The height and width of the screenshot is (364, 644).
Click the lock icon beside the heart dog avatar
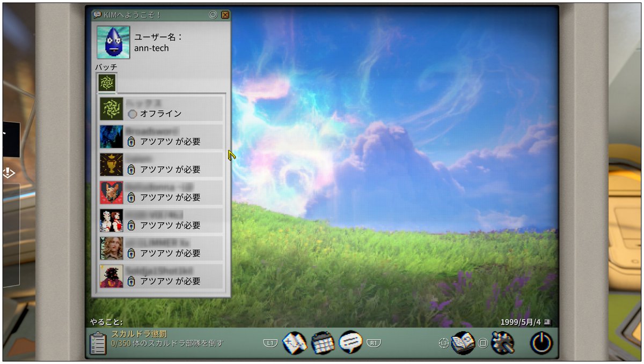click(x=131, y=197)
